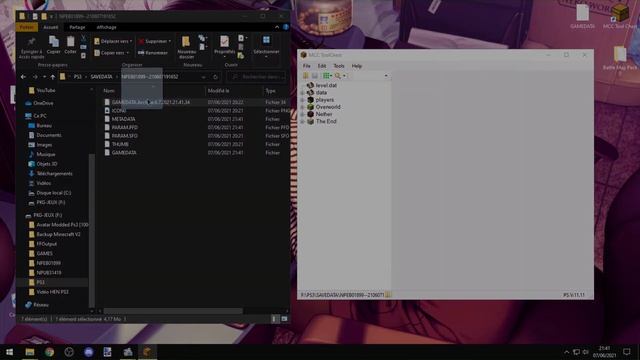Open the Copier vers dropdown
This screenshot has height=360, width=640.
tap(112, 53)
